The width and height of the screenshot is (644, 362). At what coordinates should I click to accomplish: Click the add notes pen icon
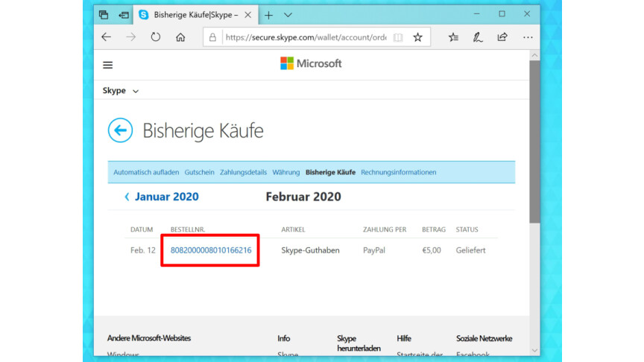click(477, 37)
